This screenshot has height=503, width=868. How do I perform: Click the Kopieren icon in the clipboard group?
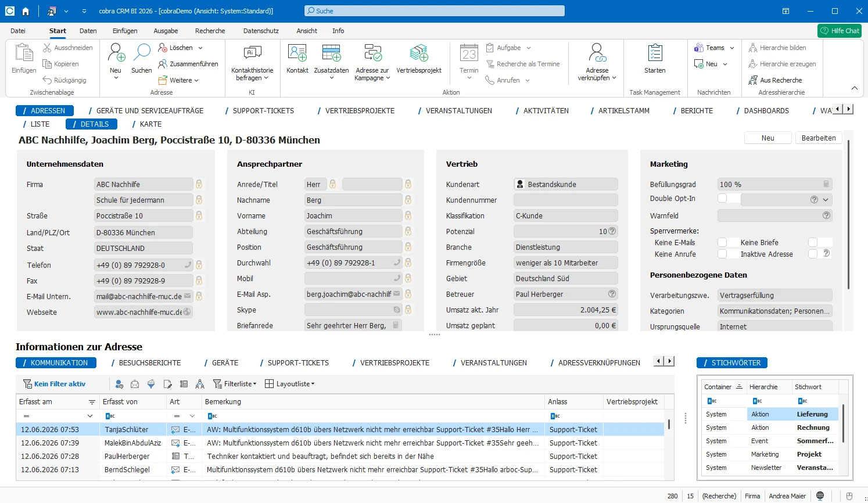(48, 64)
